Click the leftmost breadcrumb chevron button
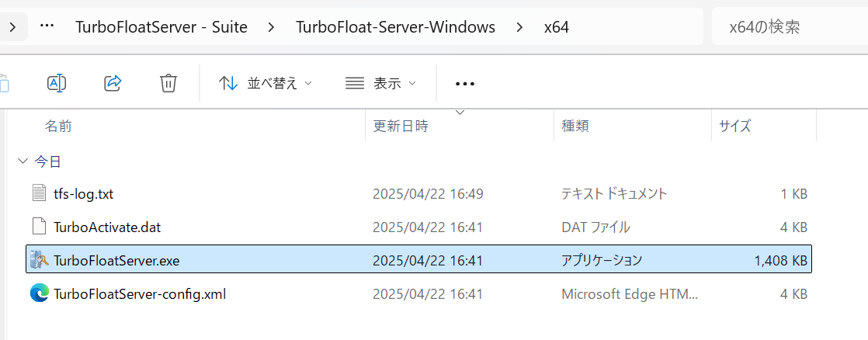This screenshot has width=868, height=340. click(12, 26)
